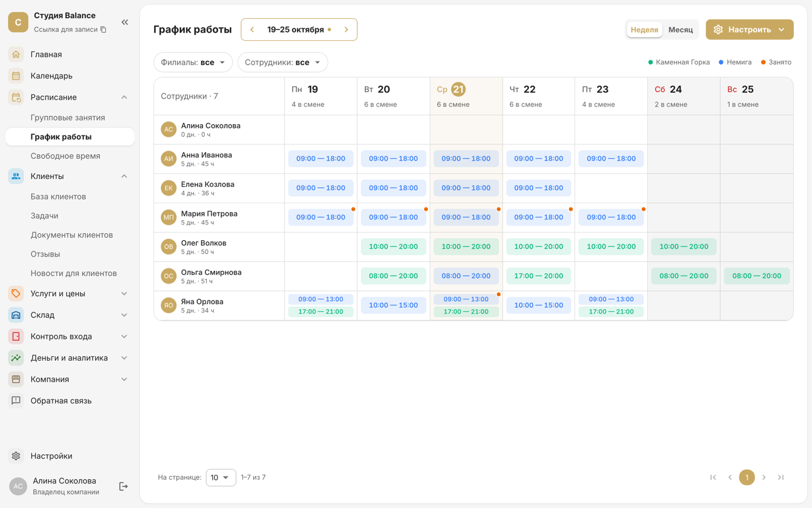Switch view to Неделя
Screen dimensions: 812x508
coord(644,29)
